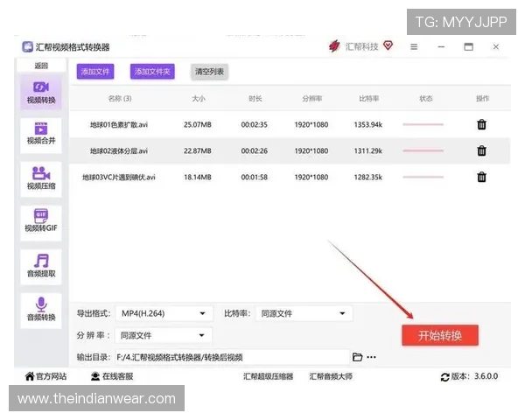525x420 pixels.
Task: Open the 音频转换 sidebar tool
Action: (x=41, y=310)
